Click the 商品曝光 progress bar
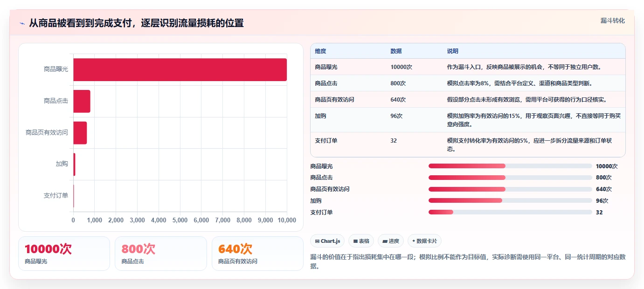Viewport: 644px width, 289px height. tap(510, 166)
